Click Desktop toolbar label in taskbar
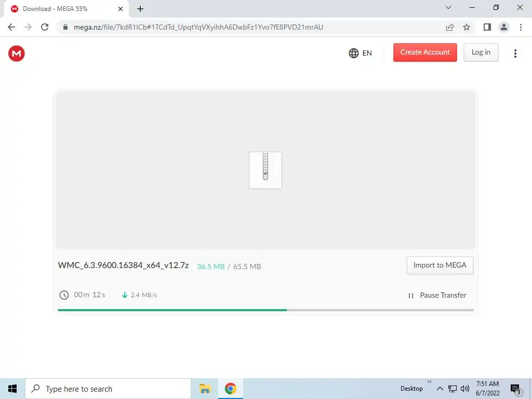Screen dimensions: 532x399 click(411, 389)
